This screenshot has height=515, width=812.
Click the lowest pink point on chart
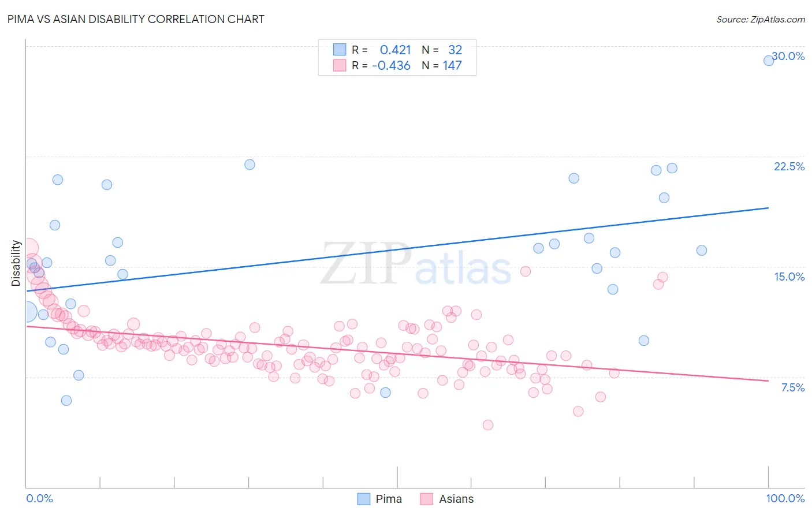point(488,425)
